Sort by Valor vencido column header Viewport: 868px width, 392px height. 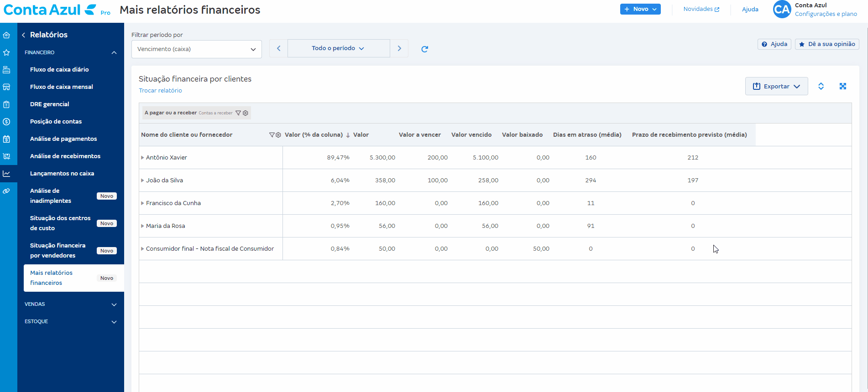pyautogui.click(x=471, y=135)
